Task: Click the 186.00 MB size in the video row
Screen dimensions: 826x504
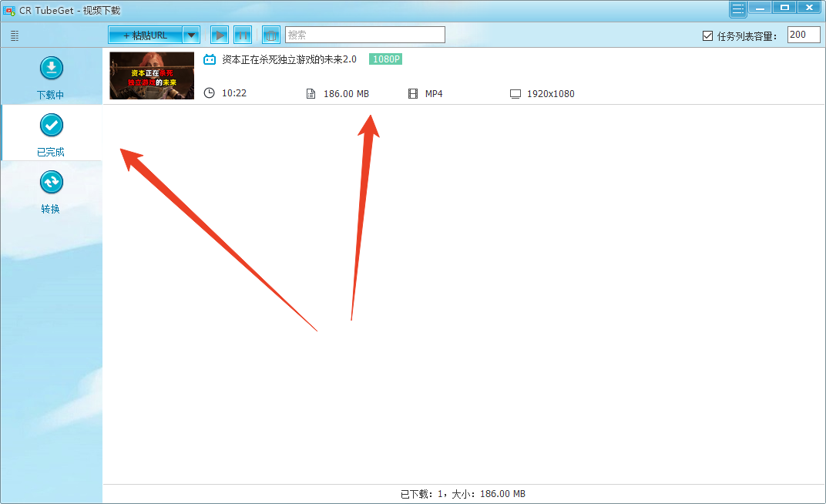Action: coord(346,94)
